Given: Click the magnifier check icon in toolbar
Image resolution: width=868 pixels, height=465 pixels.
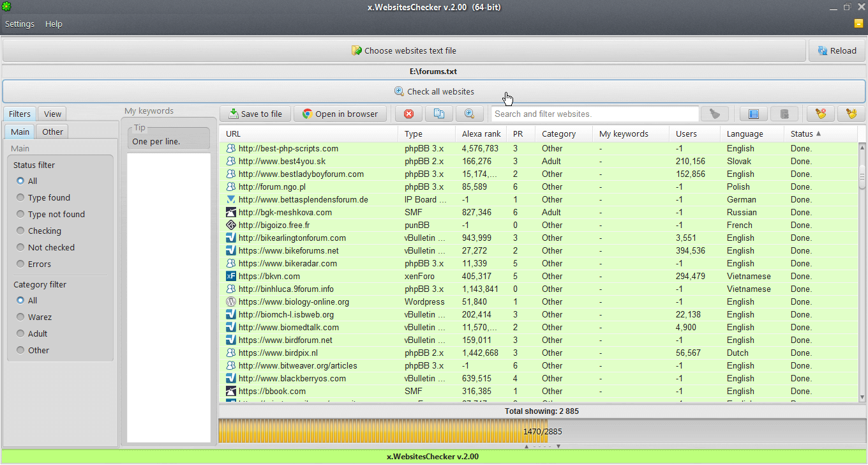Looking at the screenshot, I should pos(469,114).
